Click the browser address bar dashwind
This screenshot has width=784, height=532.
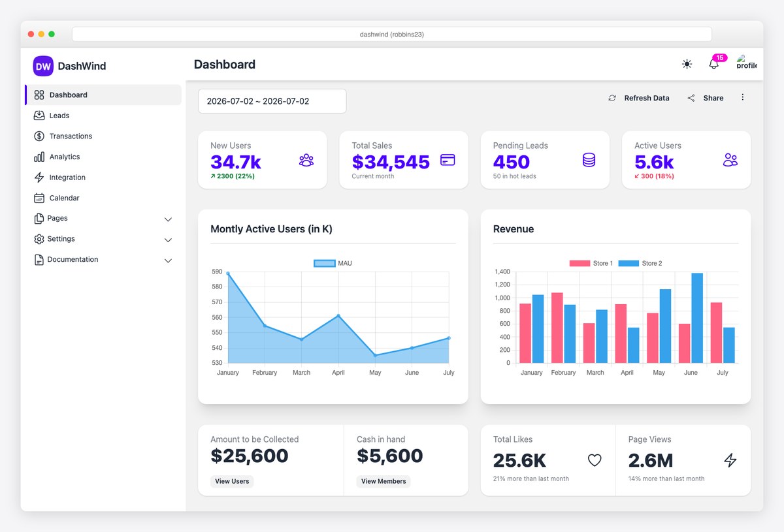tap(392, 34)
